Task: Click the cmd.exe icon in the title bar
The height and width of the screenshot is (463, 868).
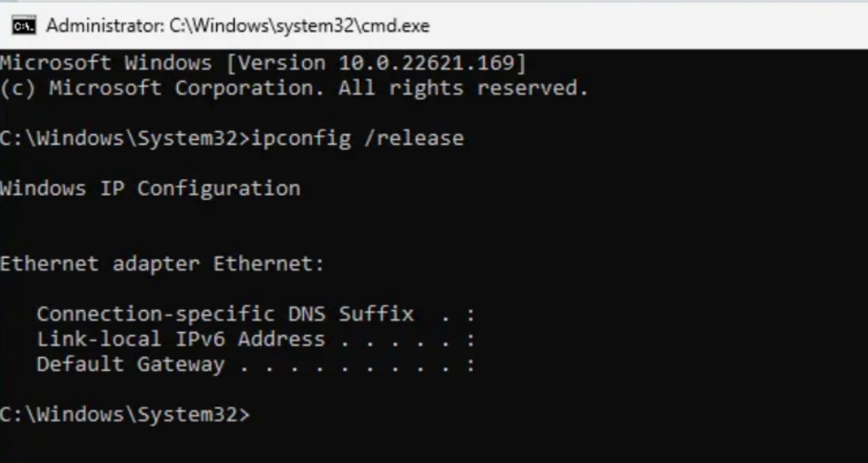Action: (x=24, y=26)
